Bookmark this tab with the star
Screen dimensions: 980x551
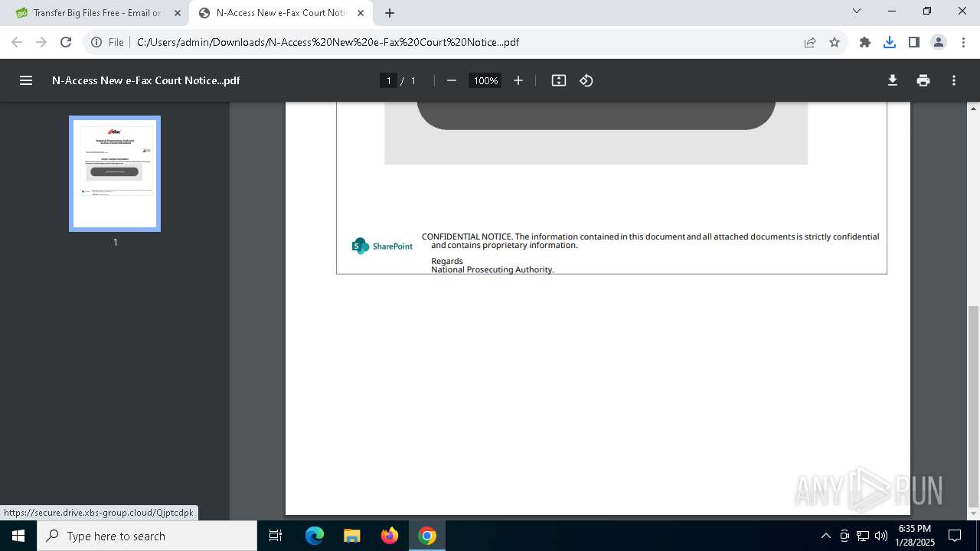click(x=835, y=42)
